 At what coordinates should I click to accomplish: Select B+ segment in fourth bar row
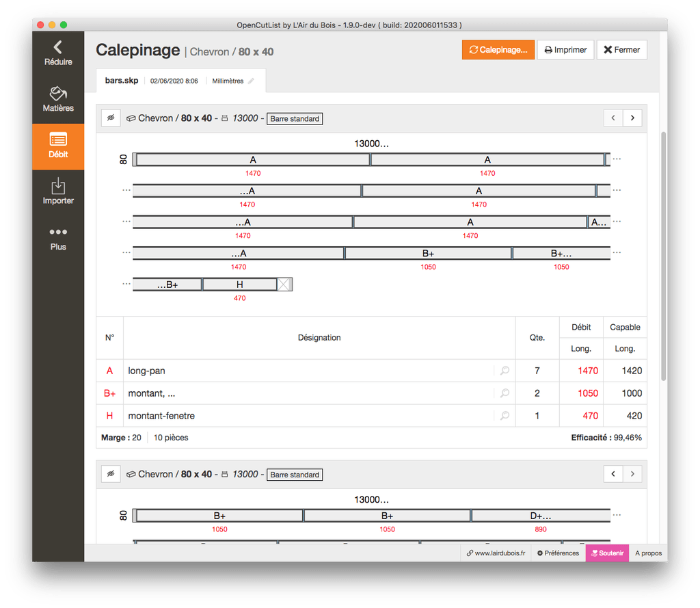pyautogui.click(x=428, y=253)
